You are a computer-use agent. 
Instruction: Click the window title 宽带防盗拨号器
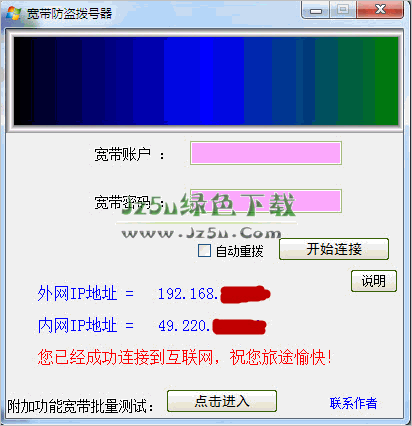pos(69,14)
